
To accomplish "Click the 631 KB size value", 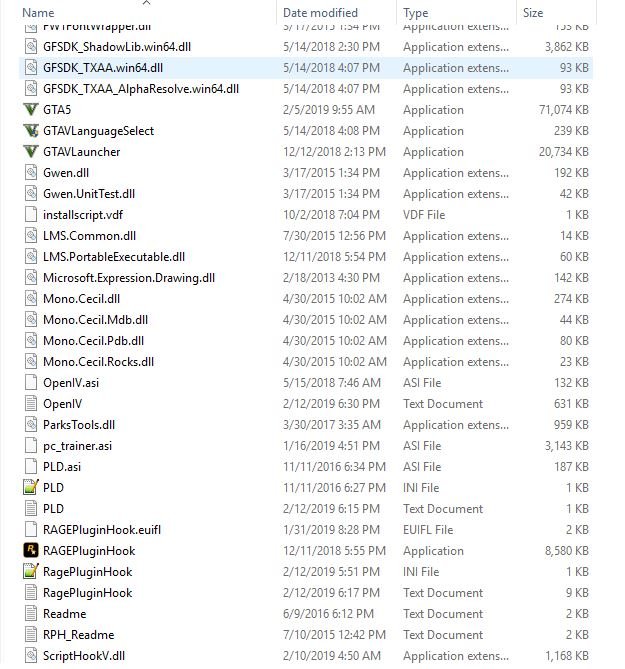I will click(571, 404).
